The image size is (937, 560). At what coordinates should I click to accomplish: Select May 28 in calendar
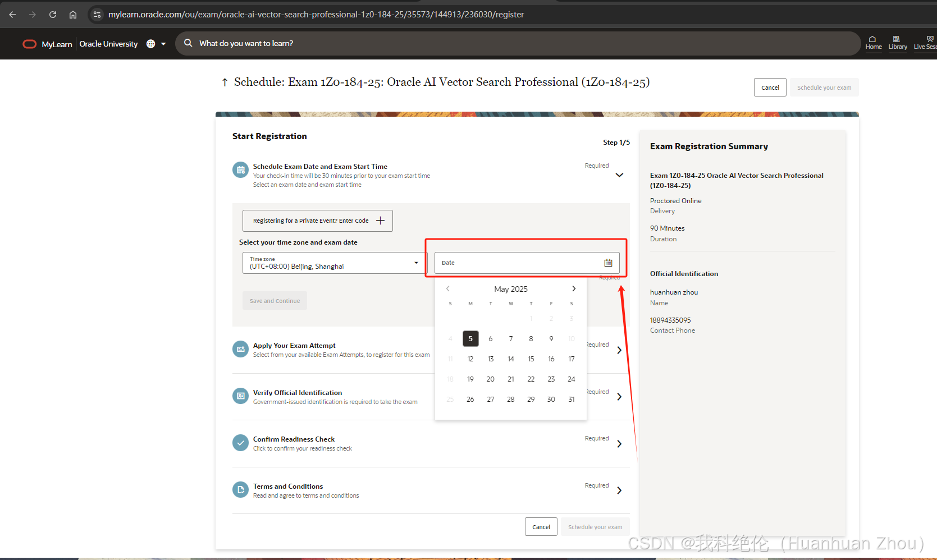[511, 400]
